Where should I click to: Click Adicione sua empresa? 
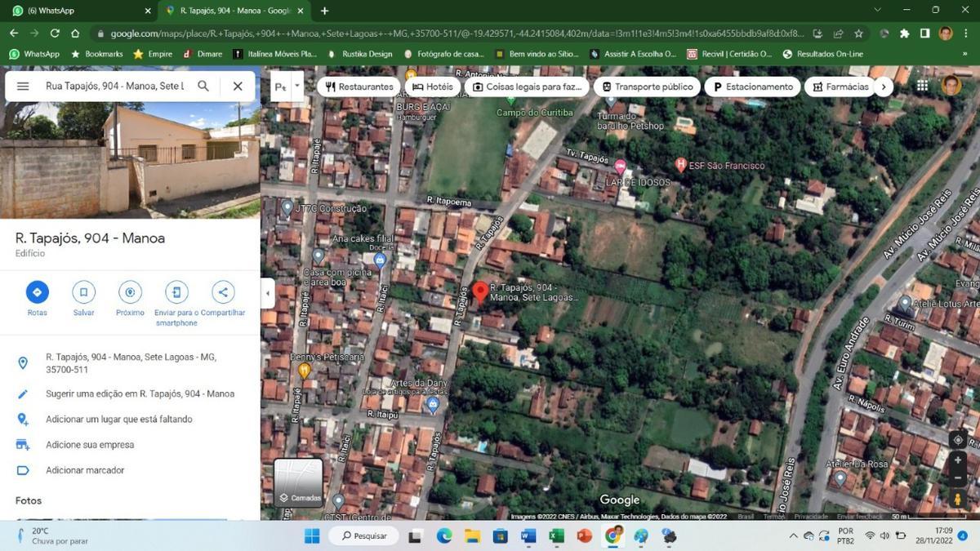click(130, 445)
